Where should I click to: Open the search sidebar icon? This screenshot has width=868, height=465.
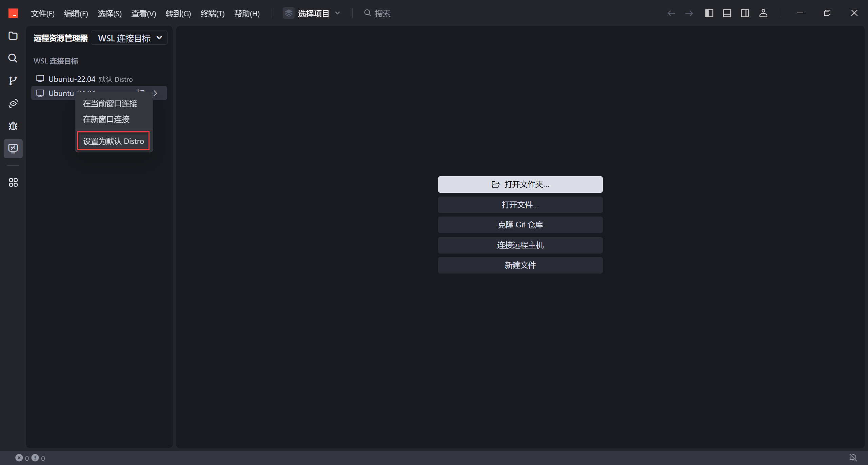[x=13, y=58]
